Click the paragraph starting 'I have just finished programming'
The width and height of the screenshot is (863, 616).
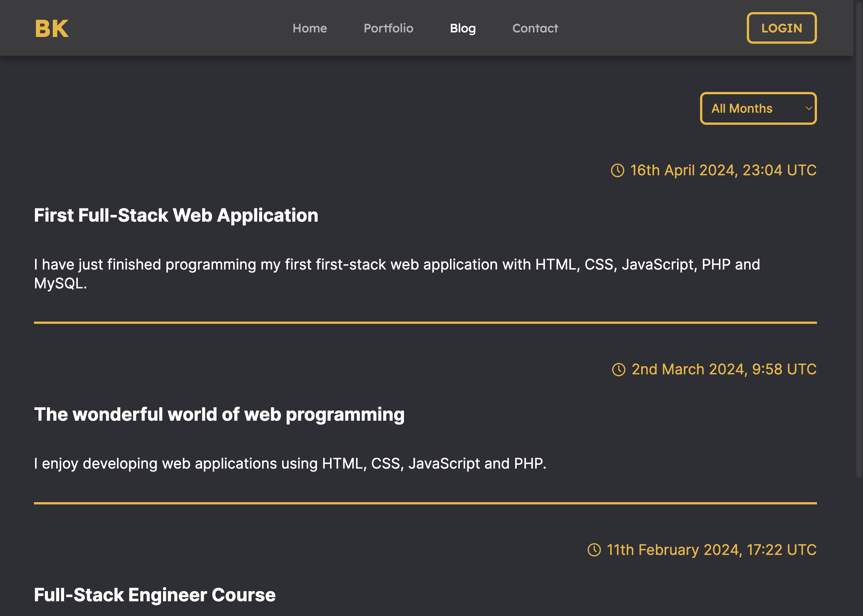point(397,274)
